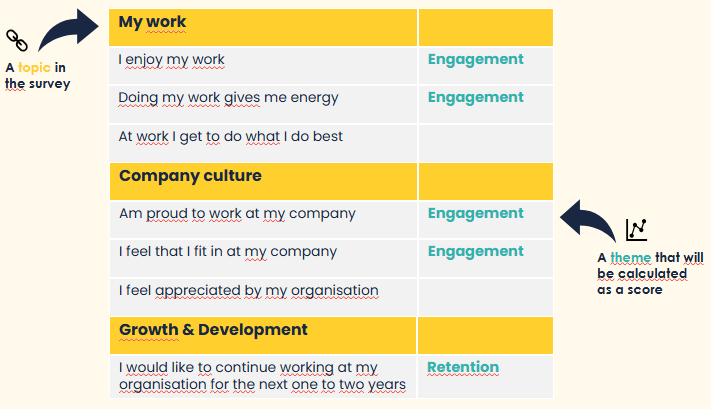
Task: Click the Retention theme label
Action: (x=463, y=367)
